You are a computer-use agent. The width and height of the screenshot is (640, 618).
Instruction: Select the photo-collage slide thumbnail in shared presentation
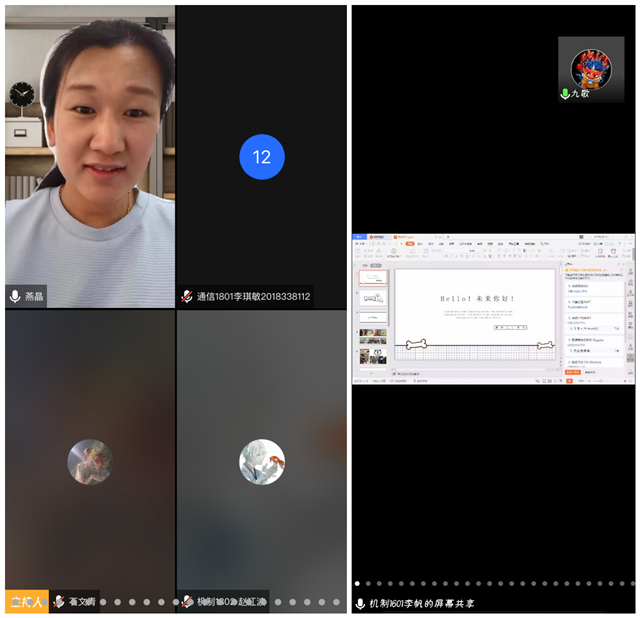pyautogui.click(x=373, y=336)
